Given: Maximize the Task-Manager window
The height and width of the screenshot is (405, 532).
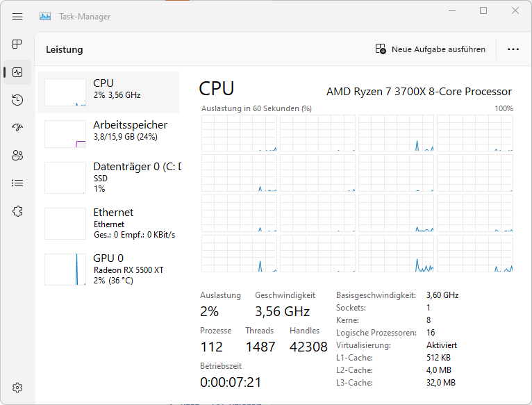Looking at the screenshot, I should 483,10.
